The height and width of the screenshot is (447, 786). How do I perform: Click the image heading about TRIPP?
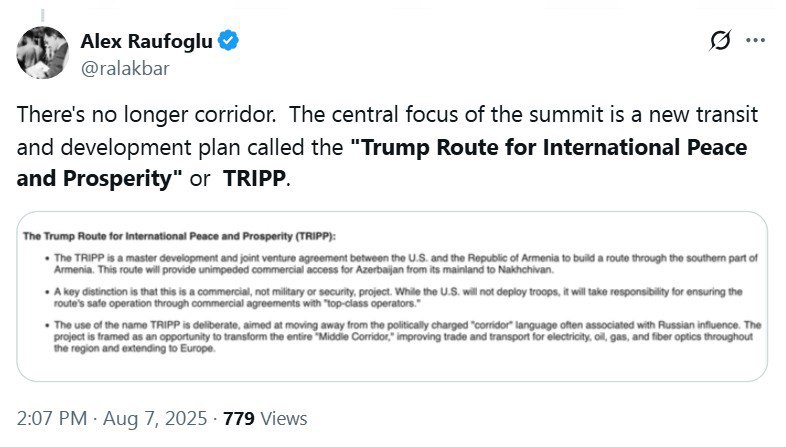(179, 236)
